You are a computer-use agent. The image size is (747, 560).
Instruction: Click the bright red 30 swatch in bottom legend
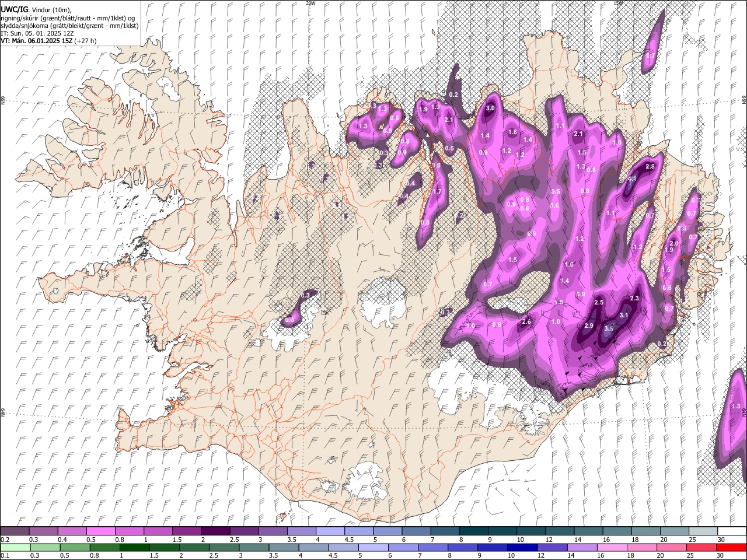(731, 548)
